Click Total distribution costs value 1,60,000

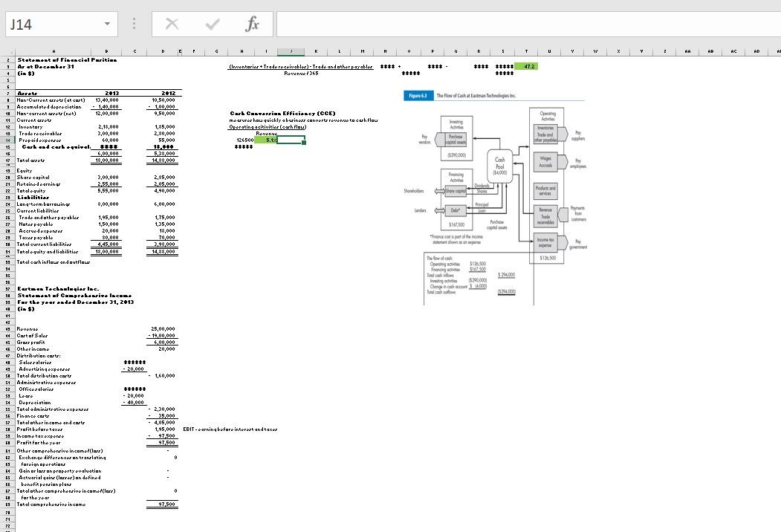(163, 376)
